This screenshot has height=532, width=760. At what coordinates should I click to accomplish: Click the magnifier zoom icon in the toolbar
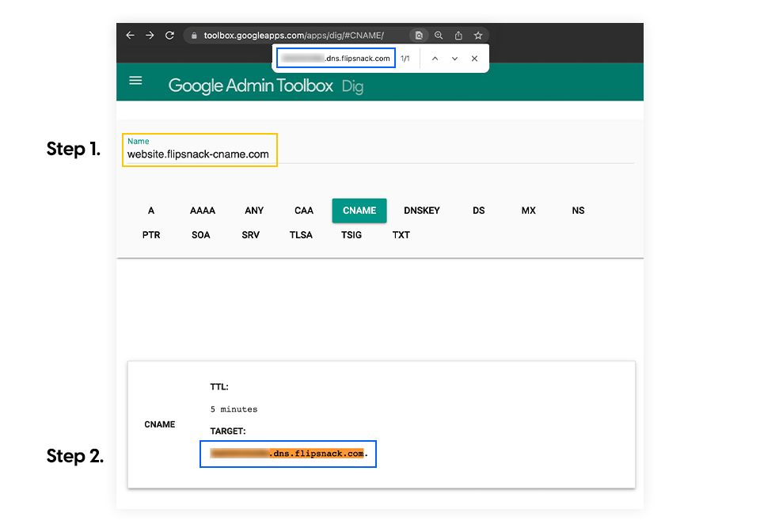(439, 35)
